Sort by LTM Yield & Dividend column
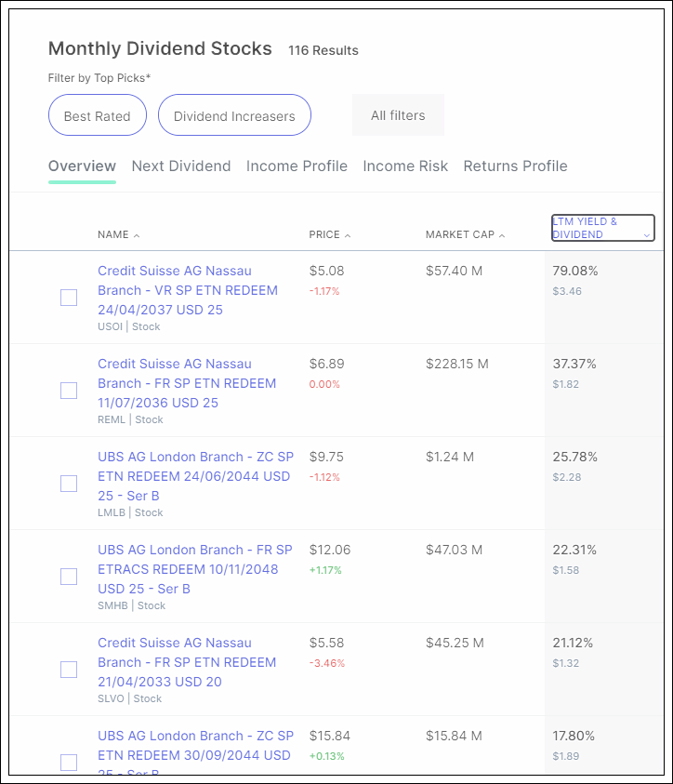673x784 pixels. point(602,228)
